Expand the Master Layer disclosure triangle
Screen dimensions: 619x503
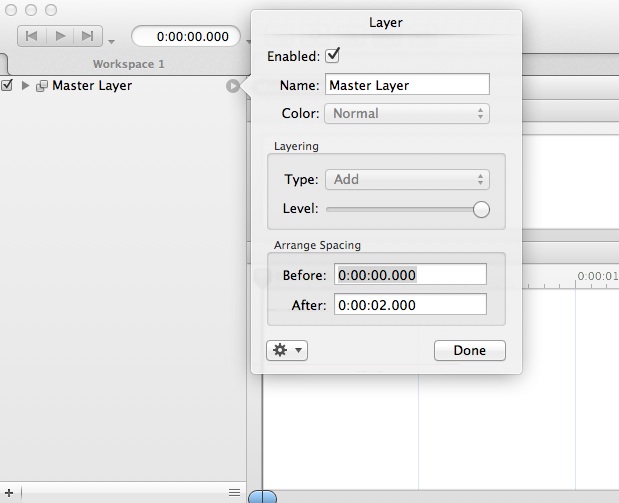point(26,86)
